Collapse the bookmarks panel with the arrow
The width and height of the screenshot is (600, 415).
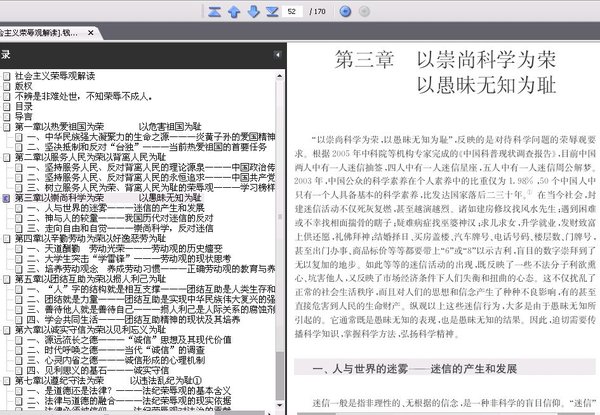(277, 55)
